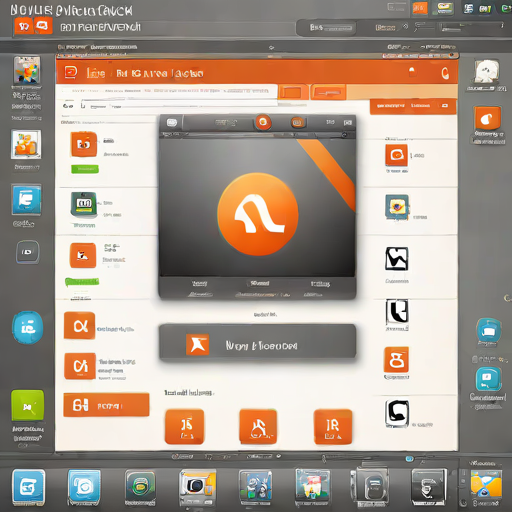Image resolution: width=512 pixels, height=512 pixels.
Task: Click the round orange button in dialog toolbar
Action: 263,122
